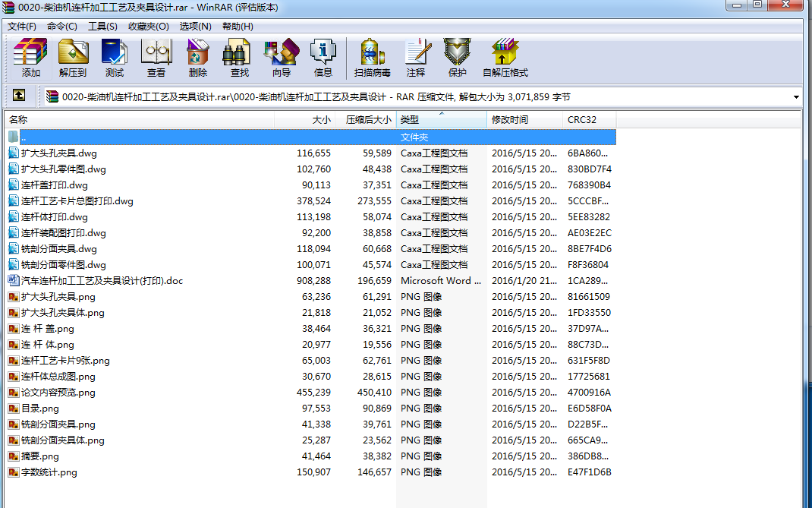Click the archive path text field
Screen dimensions: 812x508
coord(422,97)
